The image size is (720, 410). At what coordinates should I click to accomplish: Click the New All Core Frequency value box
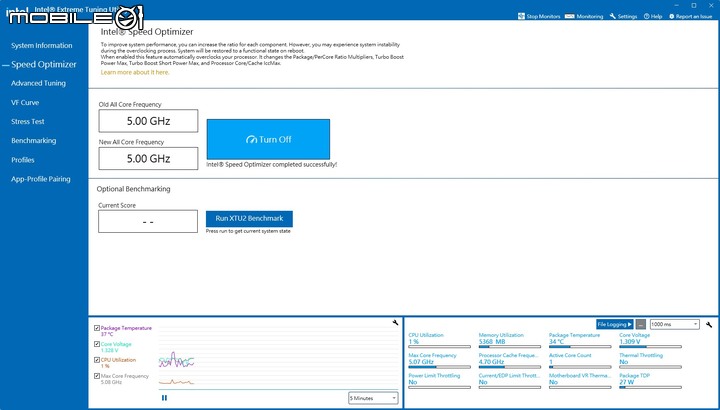(x=148, y=158)
